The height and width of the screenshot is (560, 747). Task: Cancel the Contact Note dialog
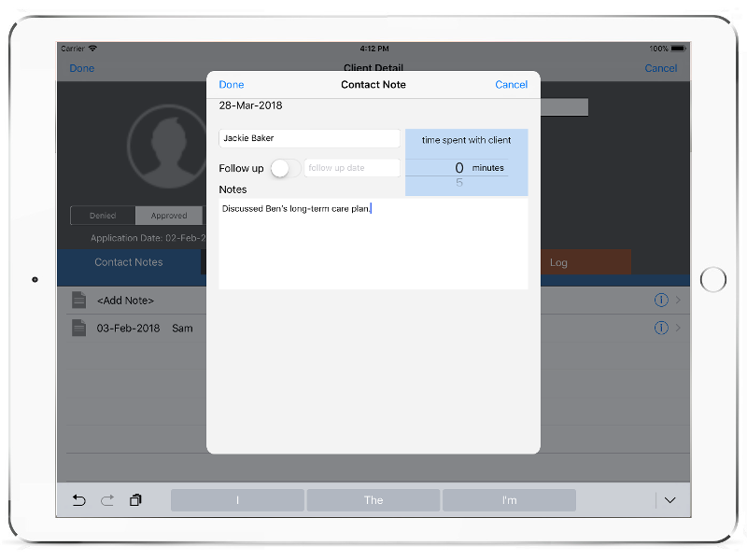point(511,85)
